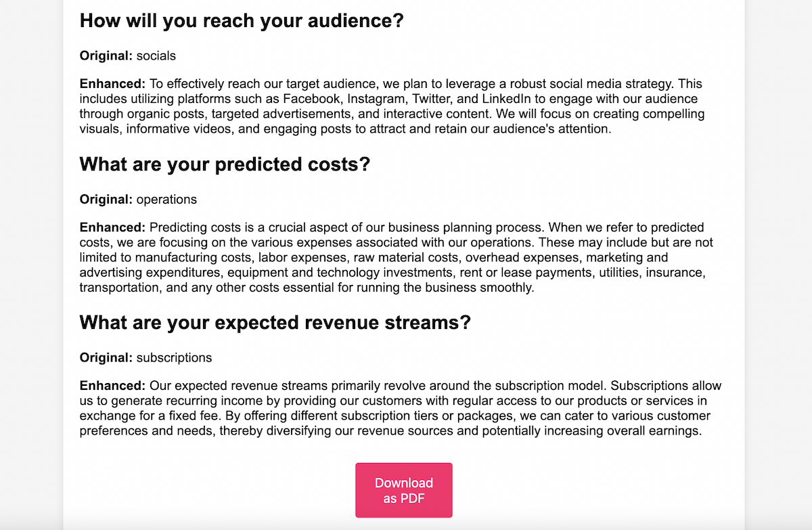Click the 'Original:' label in the revenue streams section

(106, 357)
